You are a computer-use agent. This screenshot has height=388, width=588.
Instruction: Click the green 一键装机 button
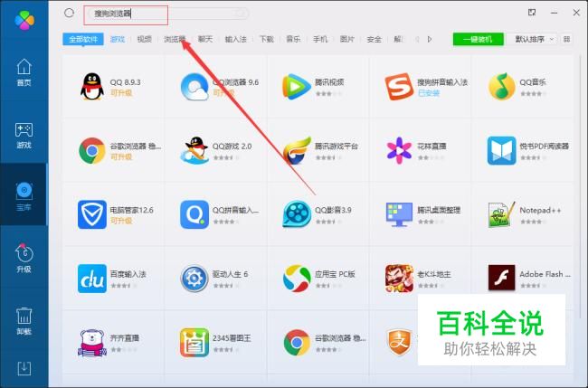tap(478, 39)
